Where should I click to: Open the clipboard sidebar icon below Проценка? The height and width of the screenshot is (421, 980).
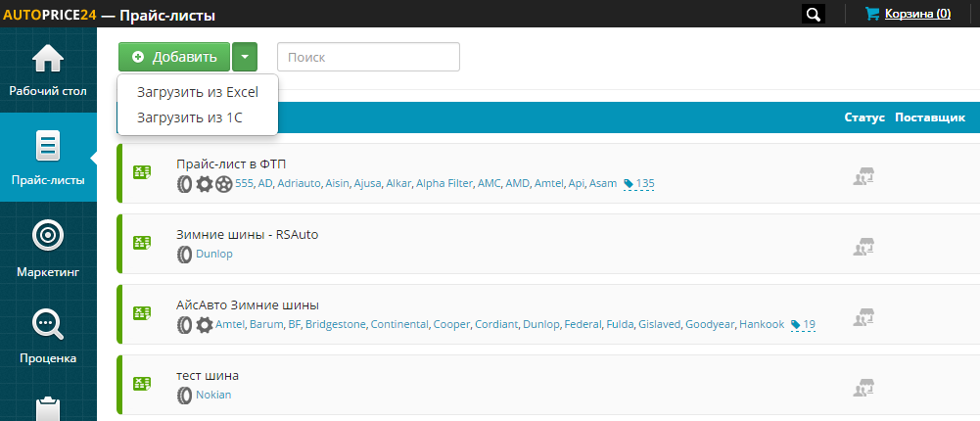tap(48, 407)
